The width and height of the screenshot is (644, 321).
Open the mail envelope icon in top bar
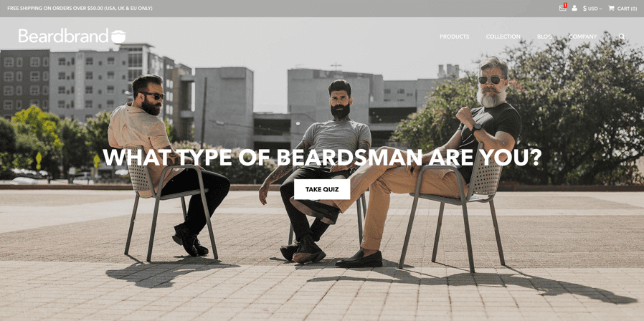[562, 9]
